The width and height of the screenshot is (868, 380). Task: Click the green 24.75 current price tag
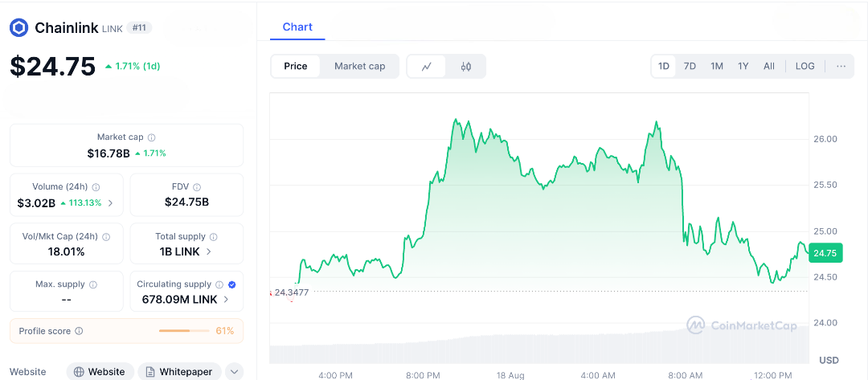tap(825, 254)
